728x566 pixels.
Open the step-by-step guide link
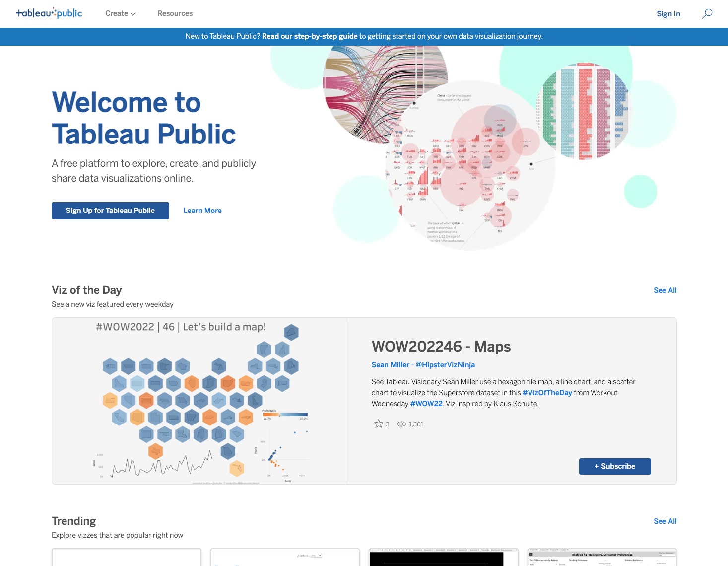310,36
